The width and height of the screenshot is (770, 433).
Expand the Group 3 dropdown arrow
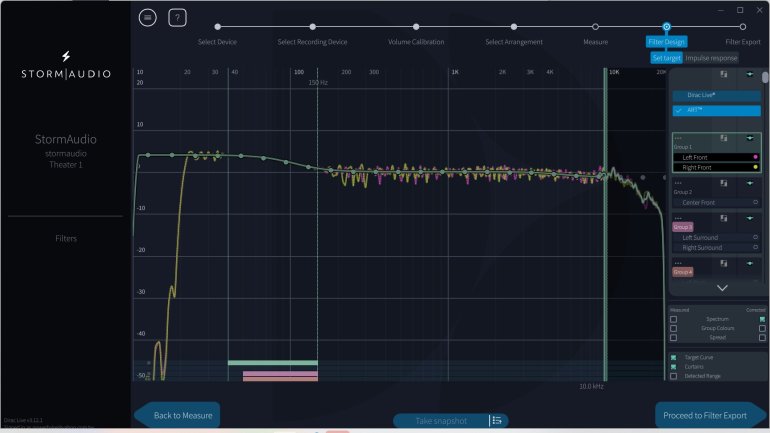tap(750, 218)
